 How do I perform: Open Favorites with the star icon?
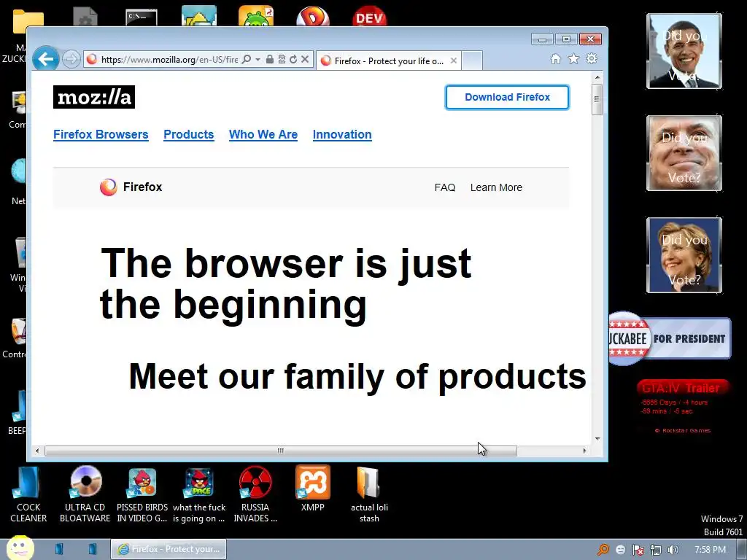pyautogui.click(x=573, y=58)
